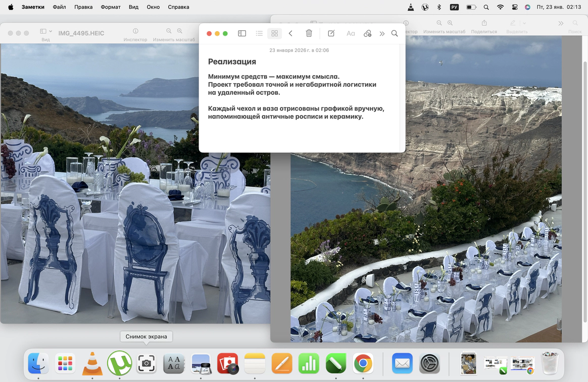Click the Реализация note title

[232, 62]
